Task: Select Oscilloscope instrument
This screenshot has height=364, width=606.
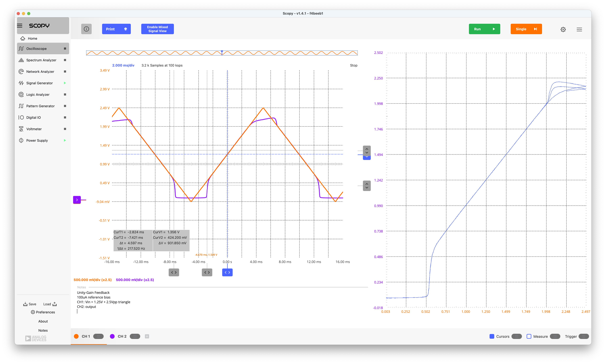Action: tap(43, 49)
